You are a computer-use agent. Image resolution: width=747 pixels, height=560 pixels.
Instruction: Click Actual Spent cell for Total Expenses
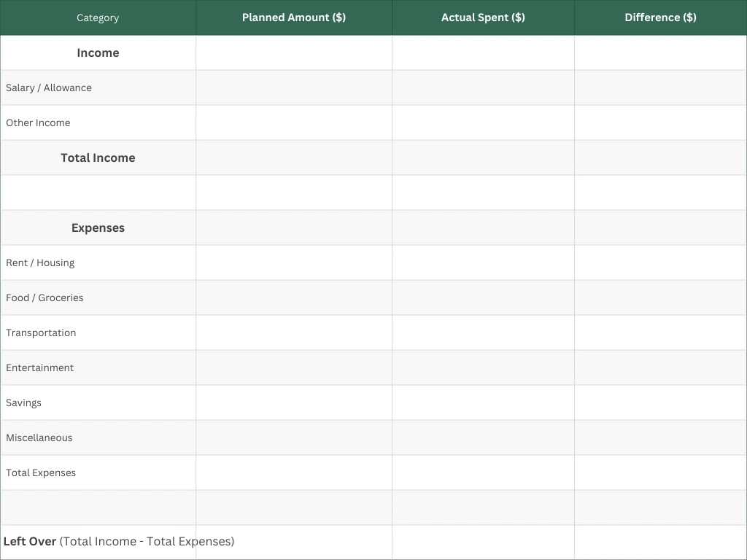click(x=483, y=472)
